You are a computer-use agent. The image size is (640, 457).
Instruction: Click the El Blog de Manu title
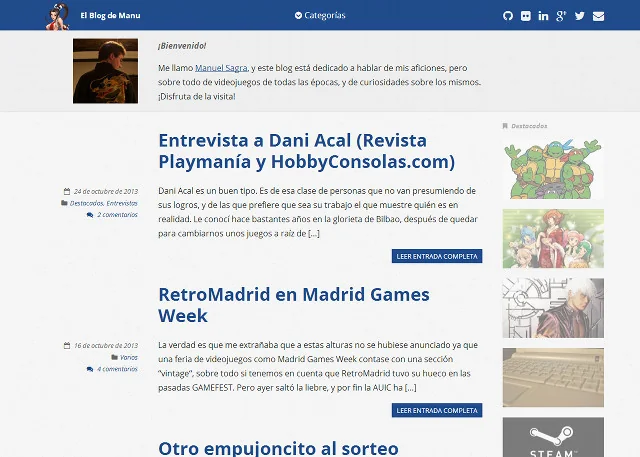(x=110, y=16)
